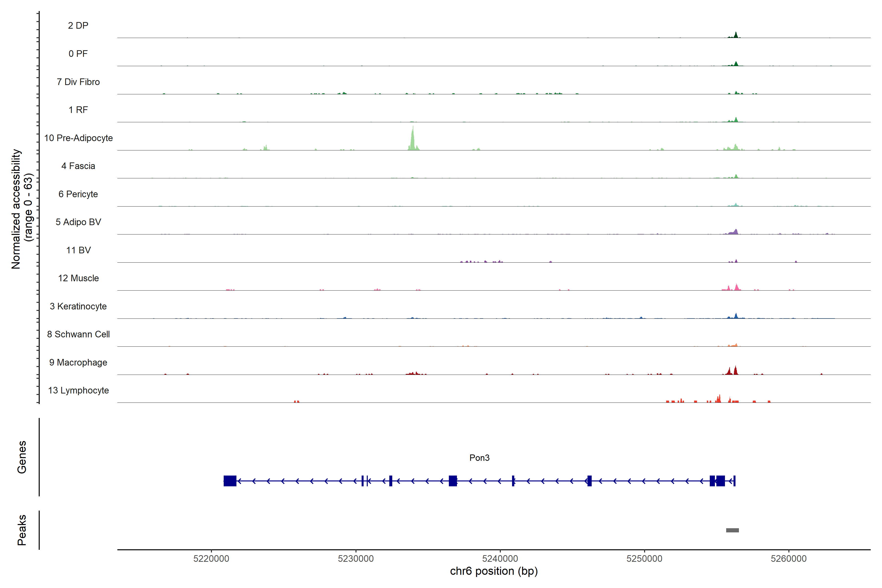
Task: Click the large leftmost Pon3 exon block
Action: [230, 481]
